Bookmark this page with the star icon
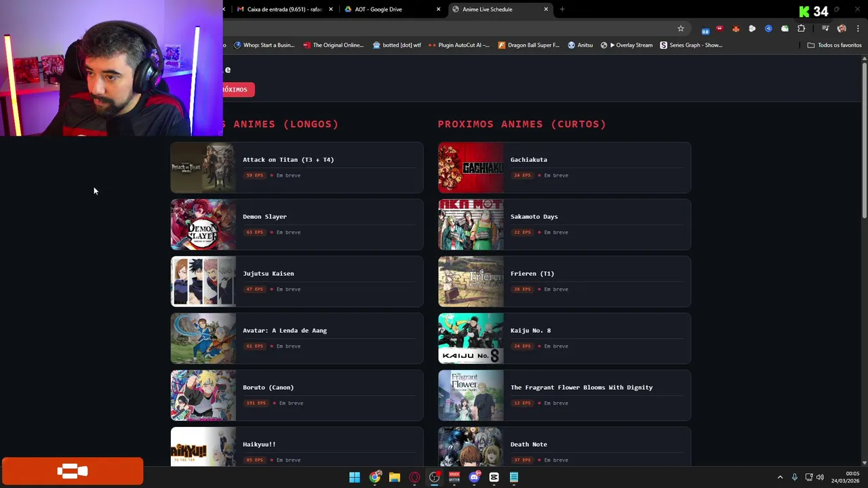This screenshot has height=488, width=868. 681,28
